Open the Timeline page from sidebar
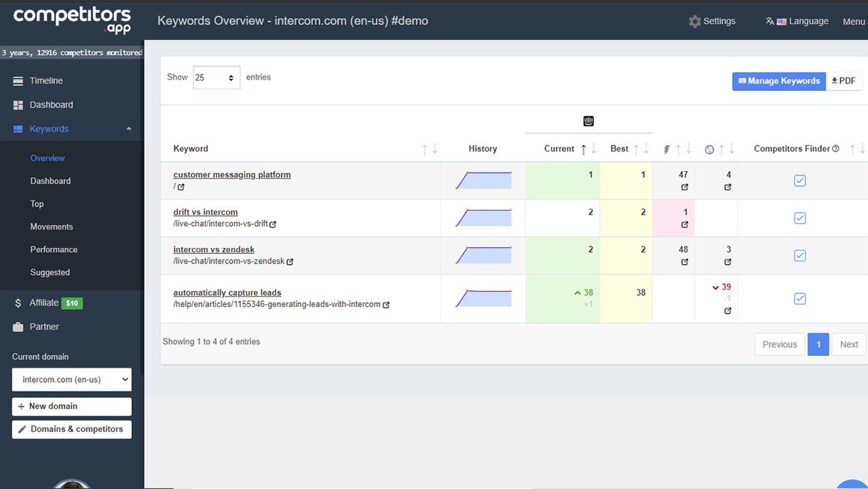This screenshot has width=868, height=489. pos(46,81)
